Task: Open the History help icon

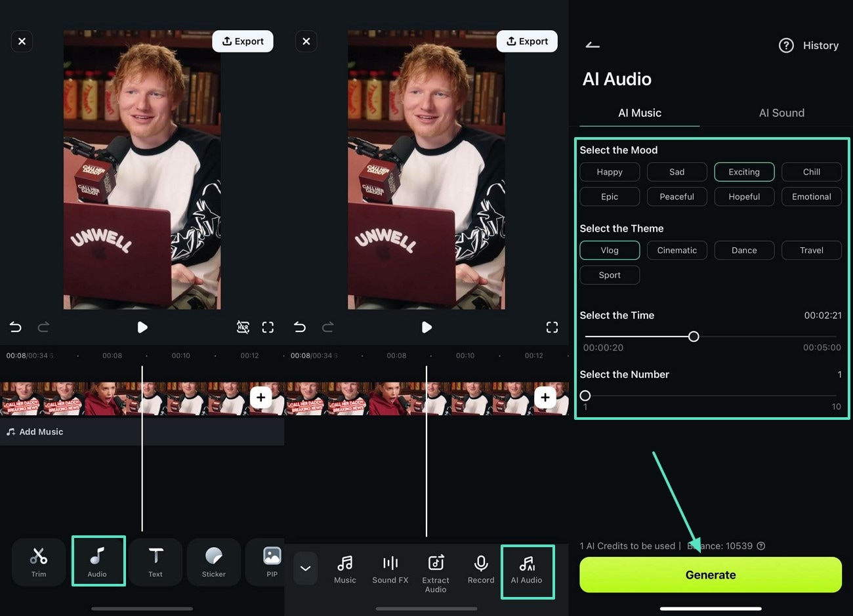Action: pyautogui.click(x=786, y=45)
